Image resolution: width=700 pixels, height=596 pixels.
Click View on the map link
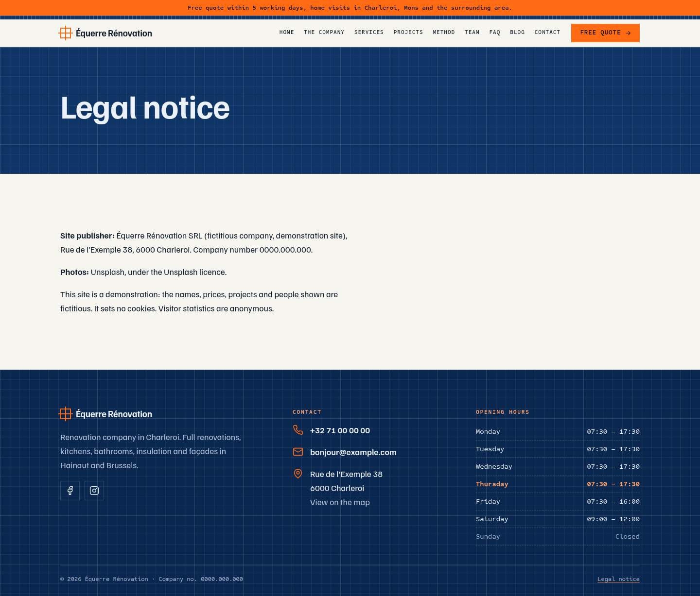(340, 502)
